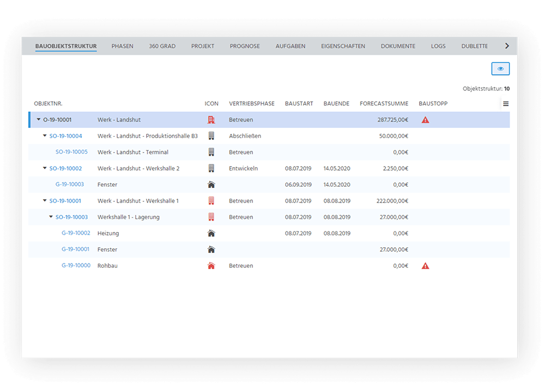Click the house icon in G-19-10001 Fenster row
The image size is (545, 392).
point(211,249)
